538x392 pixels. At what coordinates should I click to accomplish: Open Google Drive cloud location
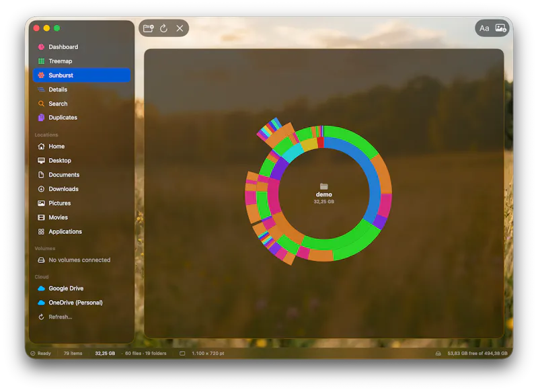point(81,288)
